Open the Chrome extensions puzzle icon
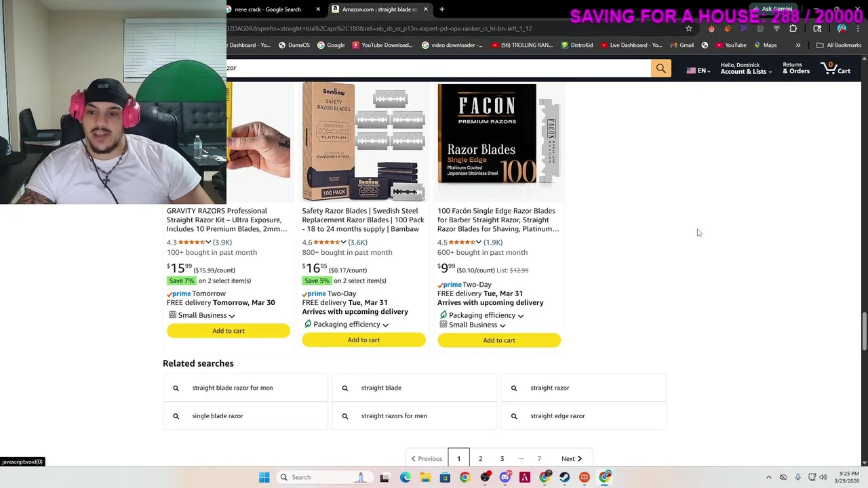 (x=793, y=28)
